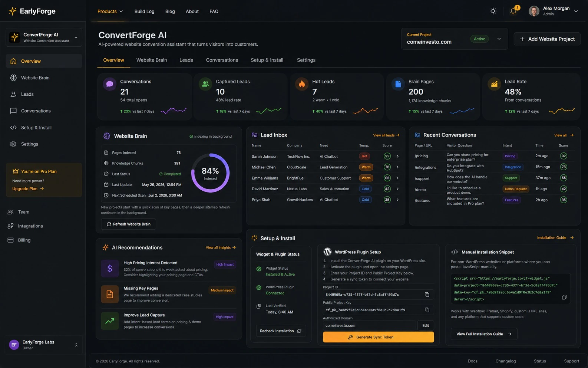Open the Blog nav link
Screen dimensions: 588x368
click(x=170, y=11)
